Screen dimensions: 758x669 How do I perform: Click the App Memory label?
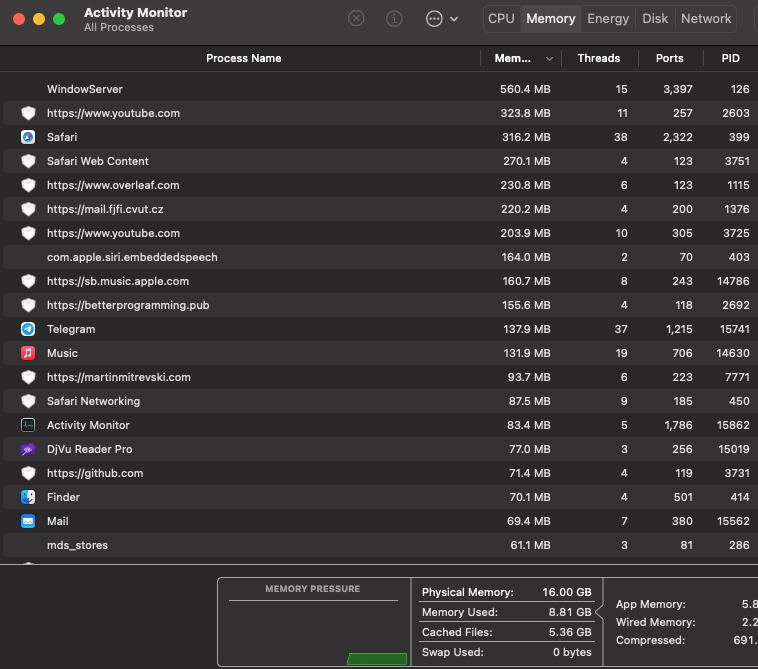pyautogui.click(x=650, y=604)
